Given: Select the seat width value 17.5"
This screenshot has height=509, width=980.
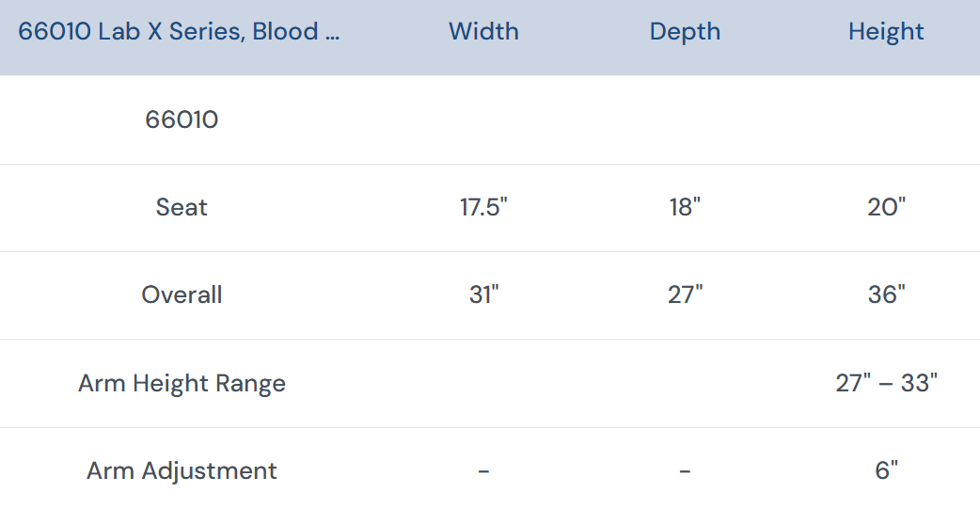Looking at the screenshot, I should (483, 207).
